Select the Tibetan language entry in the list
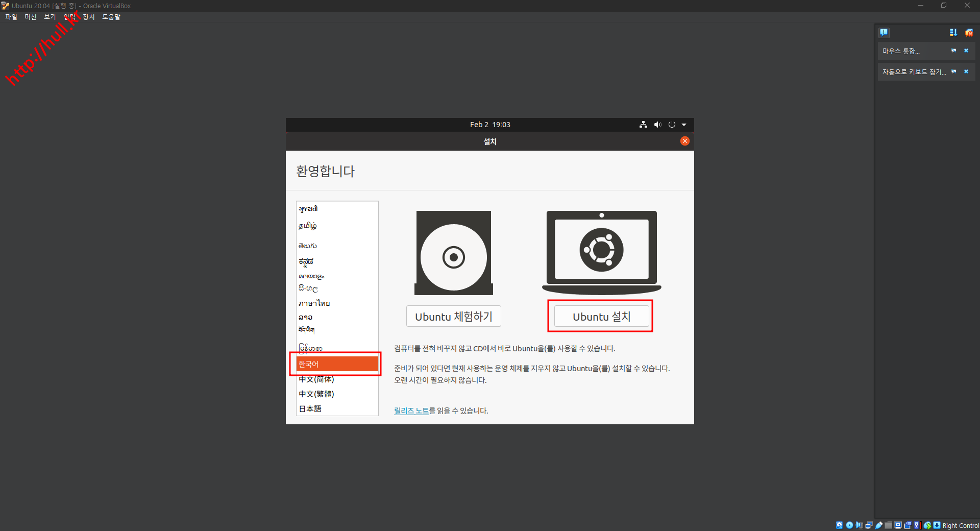 (337, 330)
